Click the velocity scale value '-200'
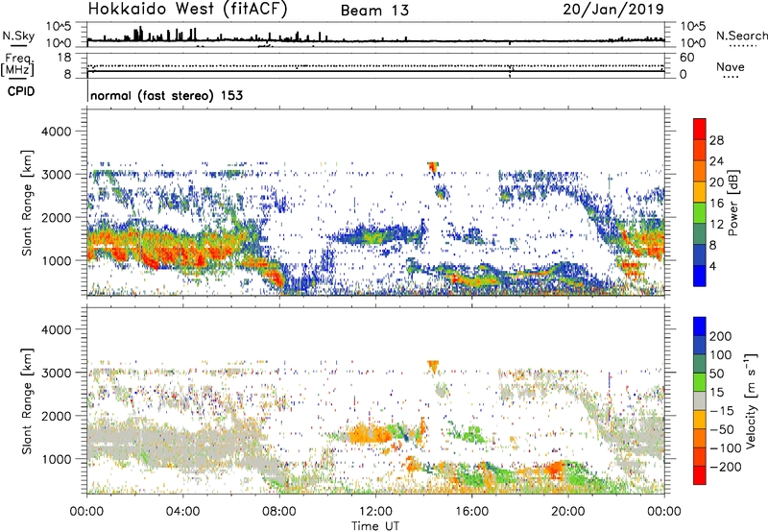 (x=726, y=467)
